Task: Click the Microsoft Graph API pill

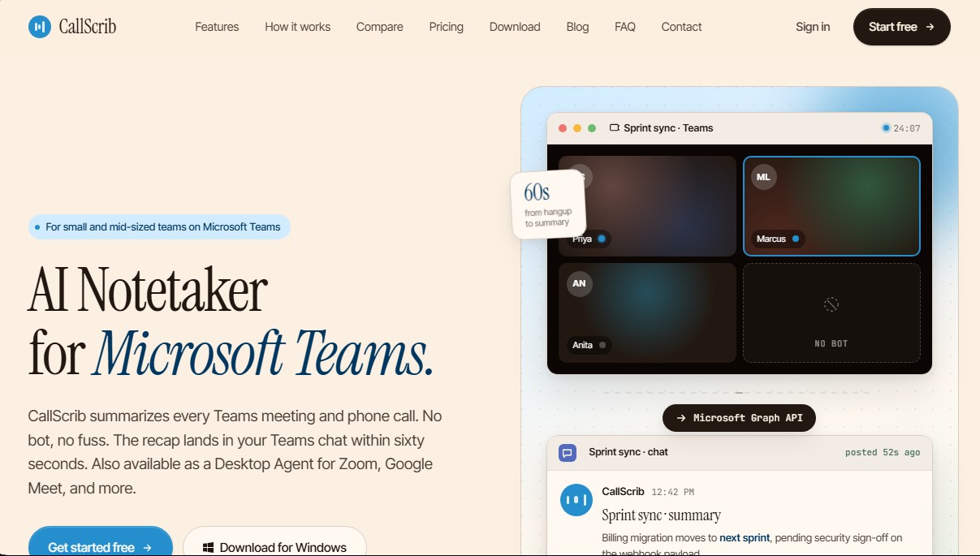Action: (x=739, y=418)
